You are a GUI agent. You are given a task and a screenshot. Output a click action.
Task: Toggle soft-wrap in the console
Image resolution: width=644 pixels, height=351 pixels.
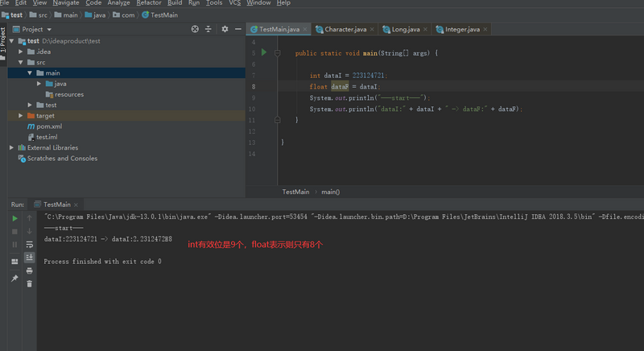[30, 244]
